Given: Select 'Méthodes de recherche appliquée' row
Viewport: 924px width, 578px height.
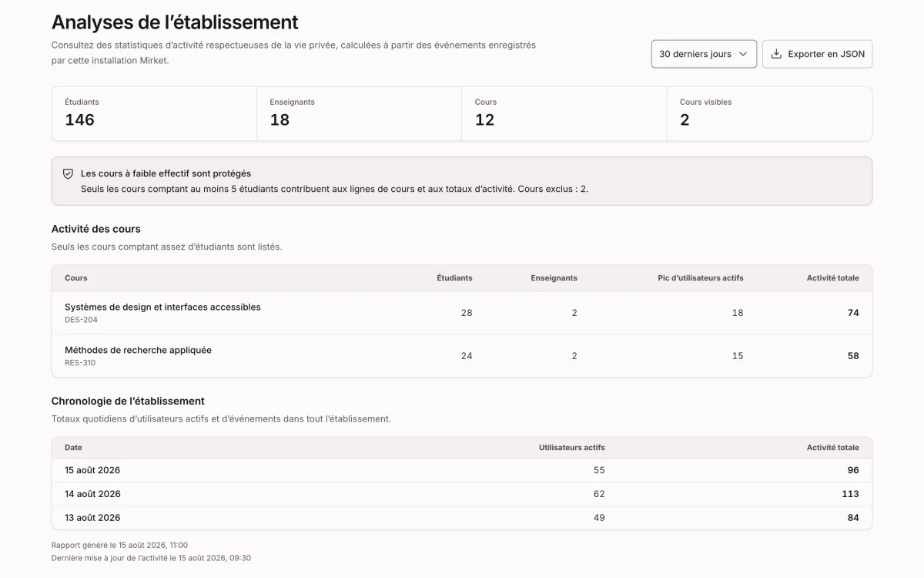Looking at the screenshot, I should tap(462, 356).
